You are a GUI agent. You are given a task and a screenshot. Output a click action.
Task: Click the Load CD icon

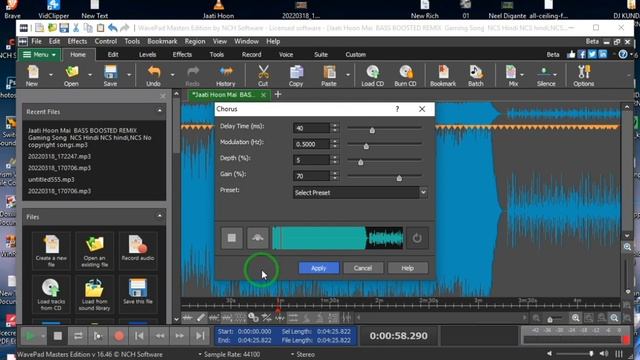(373, 76)
